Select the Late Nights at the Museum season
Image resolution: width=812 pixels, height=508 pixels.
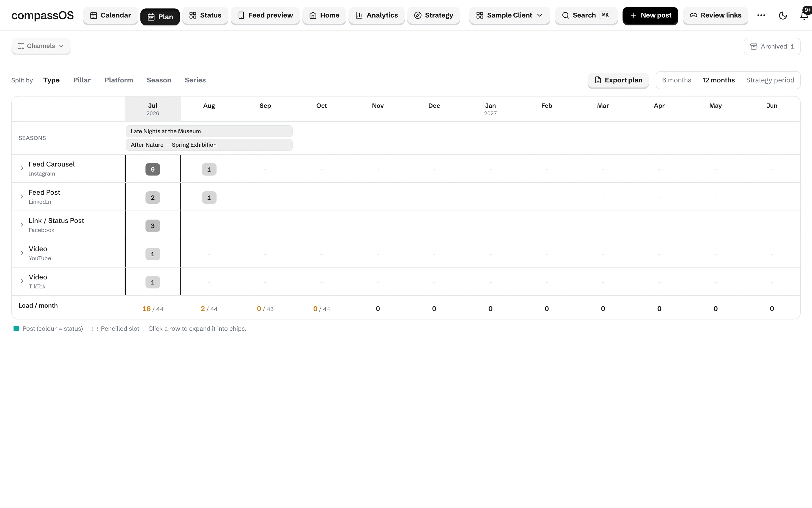[x=209, y=131]
